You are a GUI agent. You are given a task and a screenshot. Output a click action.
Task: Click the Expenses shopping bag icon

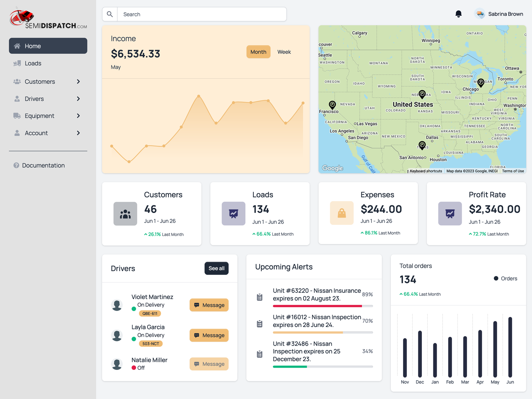[342, 213]
